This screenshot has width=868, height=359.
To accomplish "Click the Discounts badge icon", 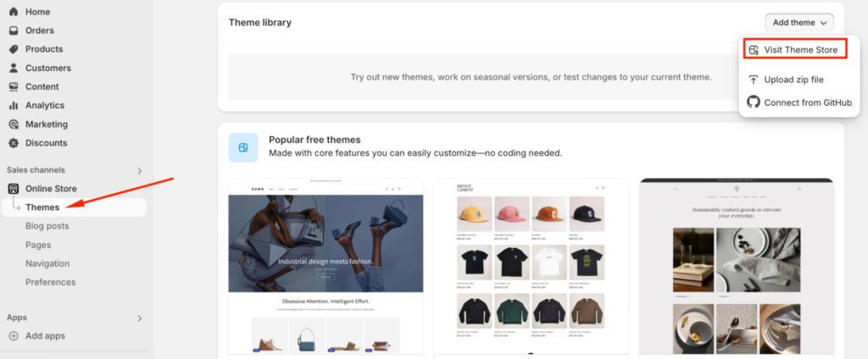I will pos(14,143).
